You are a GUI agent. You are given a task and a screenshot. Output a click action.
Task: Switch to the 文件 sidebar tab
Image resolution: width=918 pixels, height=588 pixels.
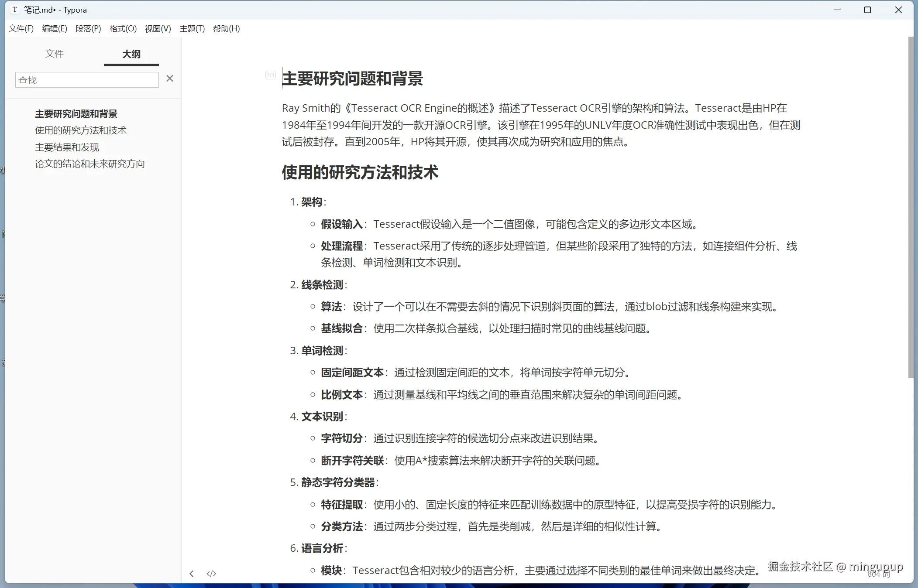coord(55,53)
